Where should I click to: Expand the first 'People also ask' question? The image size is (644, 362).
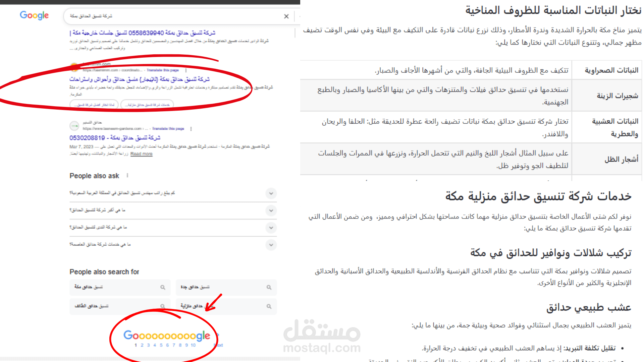click(x=271, y=193)
